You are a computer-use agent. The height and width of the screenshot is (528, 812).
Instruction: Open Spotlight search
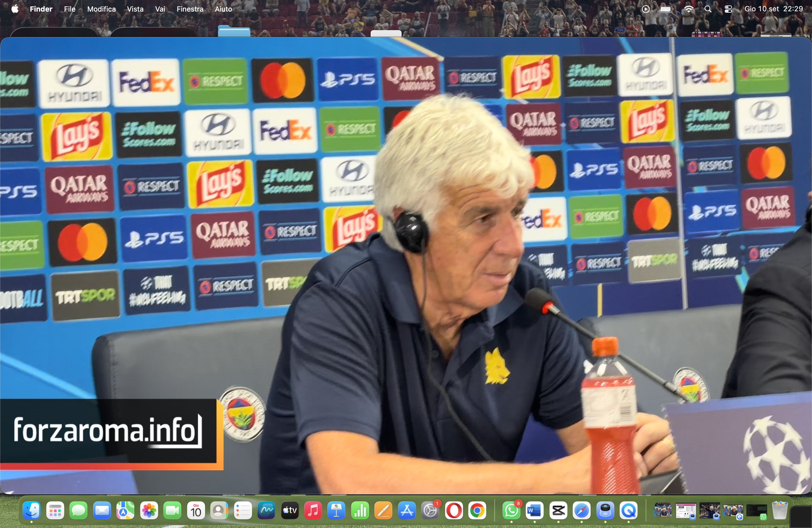click(x=708, y=9)
